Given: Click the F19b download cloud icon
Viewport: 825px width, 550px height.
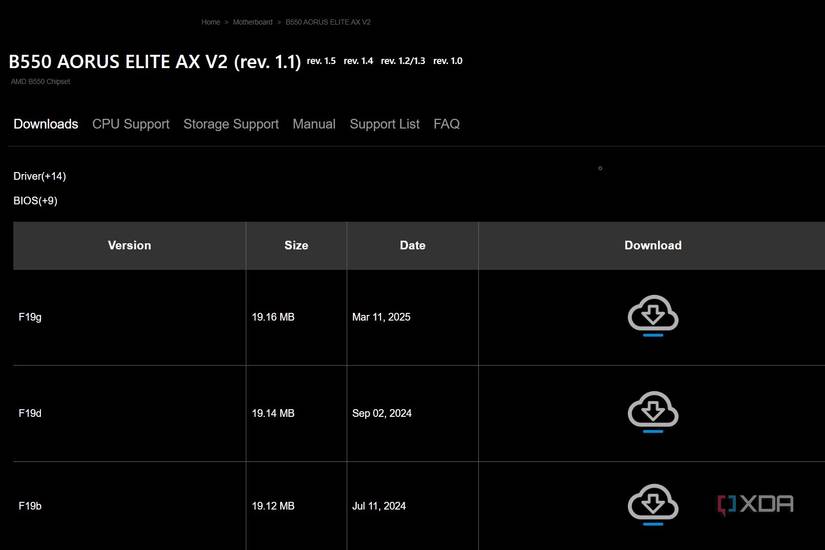Looking at the screenshot, I should 653,505.
